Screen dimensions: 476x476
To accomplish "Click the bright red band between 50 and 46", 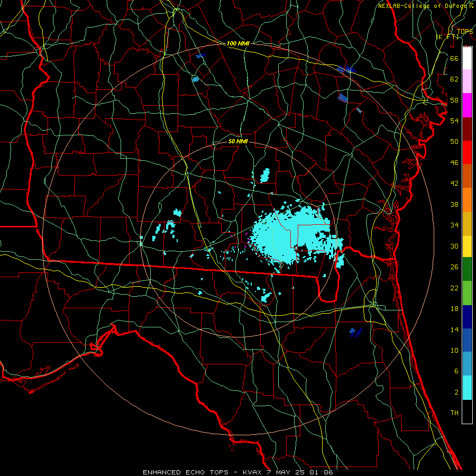I will (467, 152).
